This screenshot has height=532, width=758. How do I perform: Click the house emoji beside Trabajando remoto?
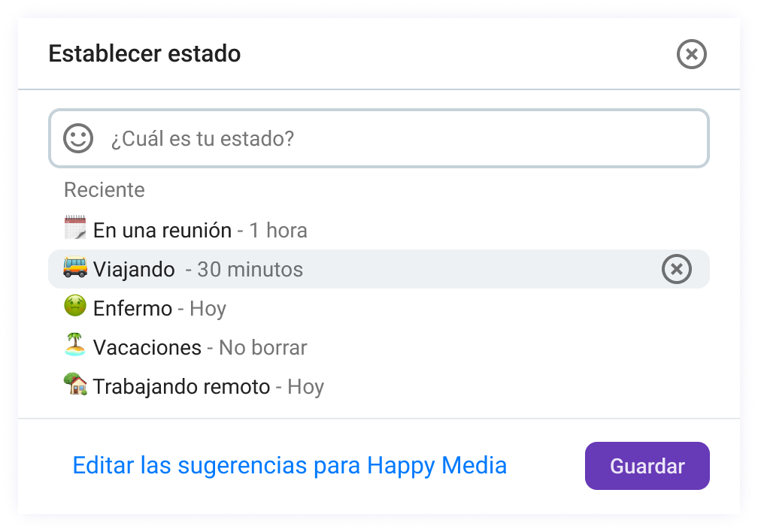[x=75, y=384]
